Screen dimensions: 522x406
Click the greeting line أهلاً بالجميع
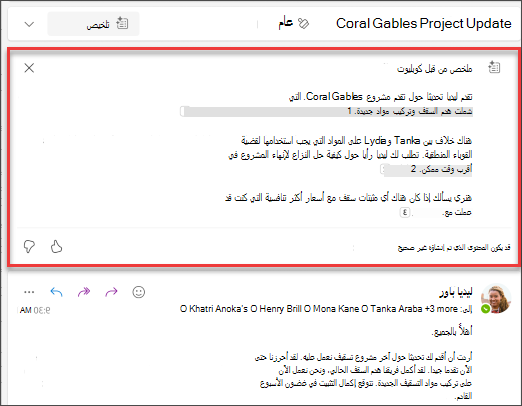[x=452, y=331]
